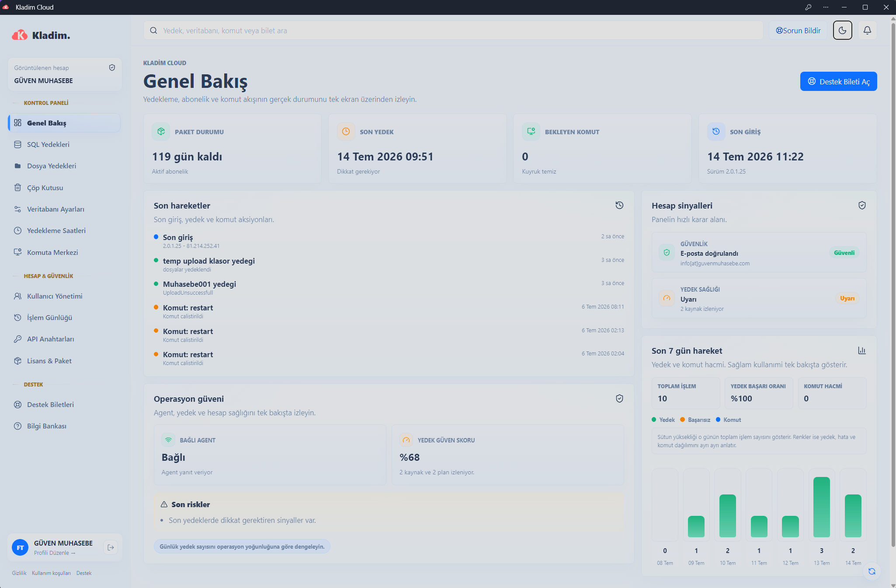
Task: Click the package icon in Paket Durumu card
Action: coord(161,132)
